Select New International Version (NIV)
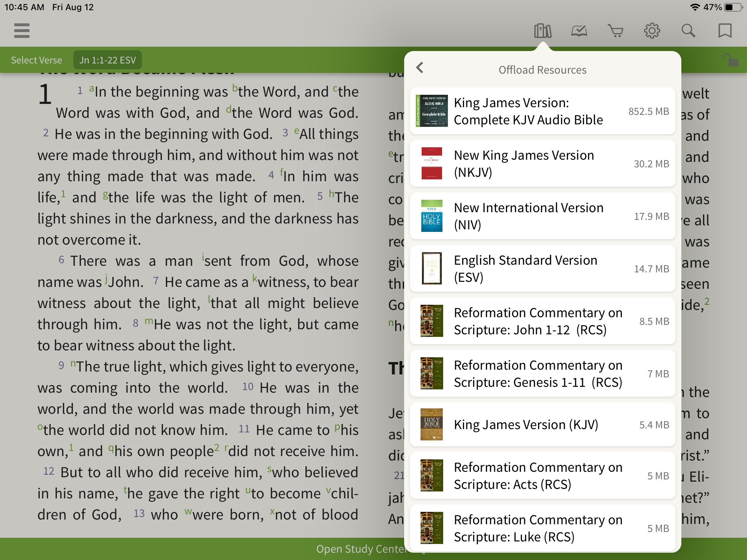This screenshot has width=747, height=560. coord(543,216)
